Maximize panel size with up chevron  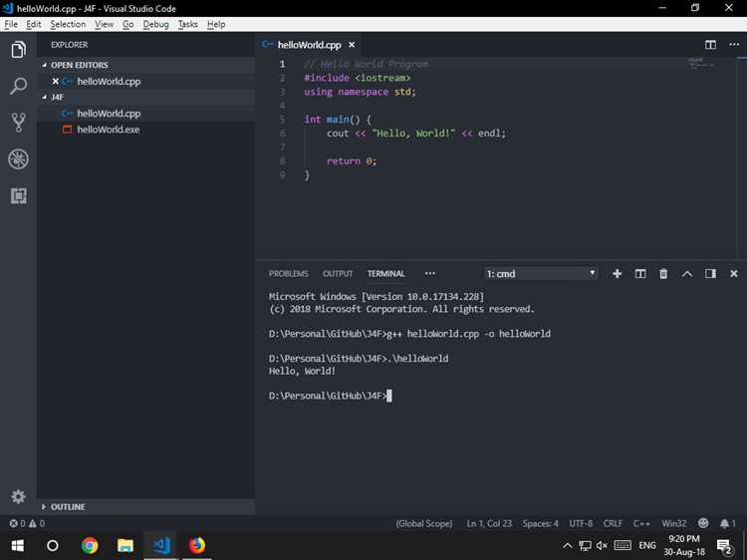click(x=687, y=274)
